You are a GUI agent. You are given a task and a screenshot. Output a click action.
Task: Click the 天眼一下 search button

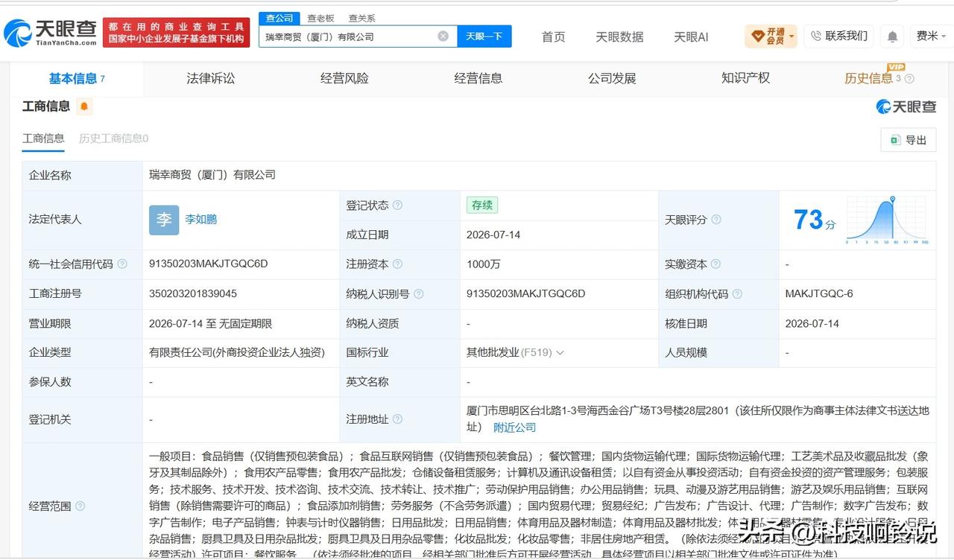click(484, 36)
